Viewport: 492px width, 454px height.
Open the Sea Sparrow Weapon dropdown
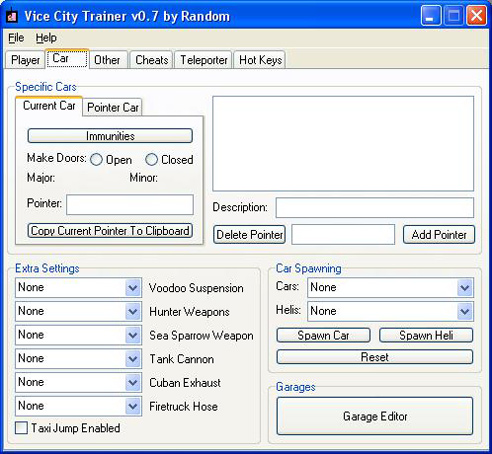pos(78,335)
